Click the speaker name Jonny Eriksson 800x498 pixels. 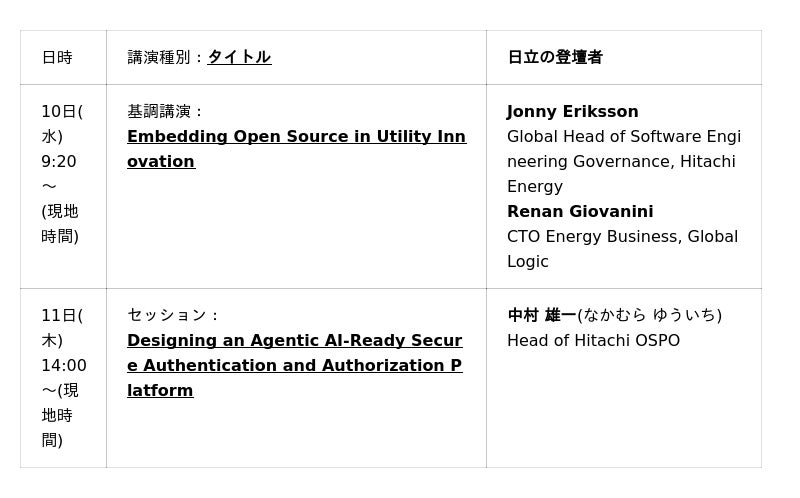tap(572, 111)
